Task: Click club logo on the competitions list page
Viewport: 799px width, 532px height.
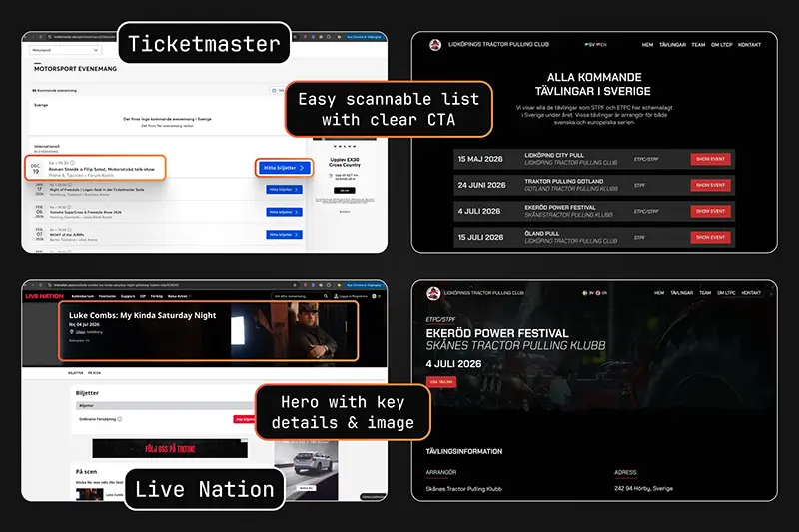Action: point(435,45)
